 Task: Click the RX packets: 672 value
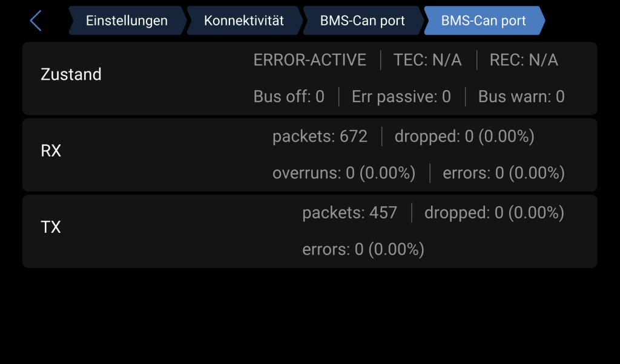[x=320, y=137]
